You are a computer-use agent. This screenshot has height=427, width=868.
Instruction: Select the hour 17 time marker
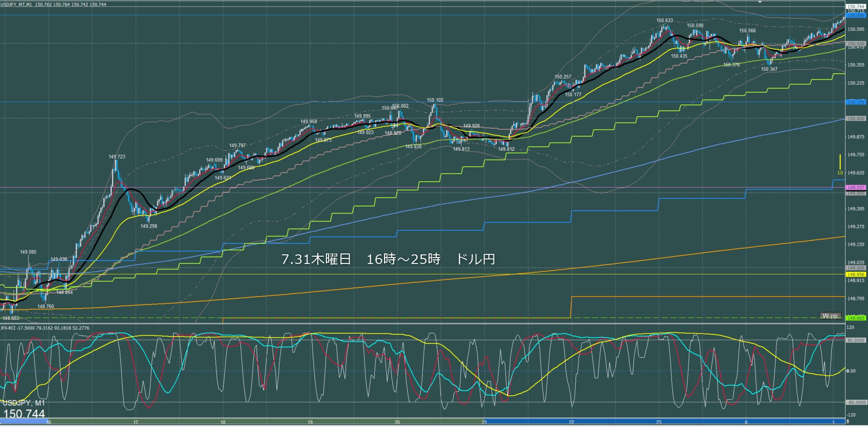(x=136, y=422)
